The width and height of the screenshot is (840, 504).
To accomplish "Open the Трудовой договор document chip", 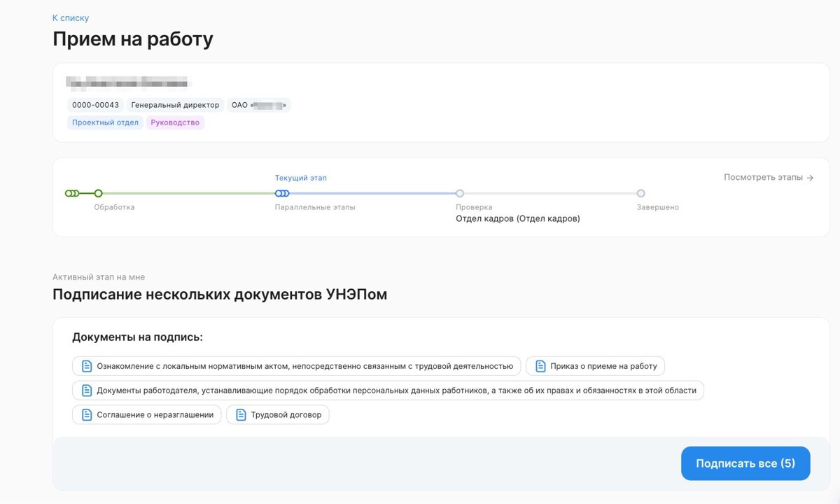I will coord(278,415).
